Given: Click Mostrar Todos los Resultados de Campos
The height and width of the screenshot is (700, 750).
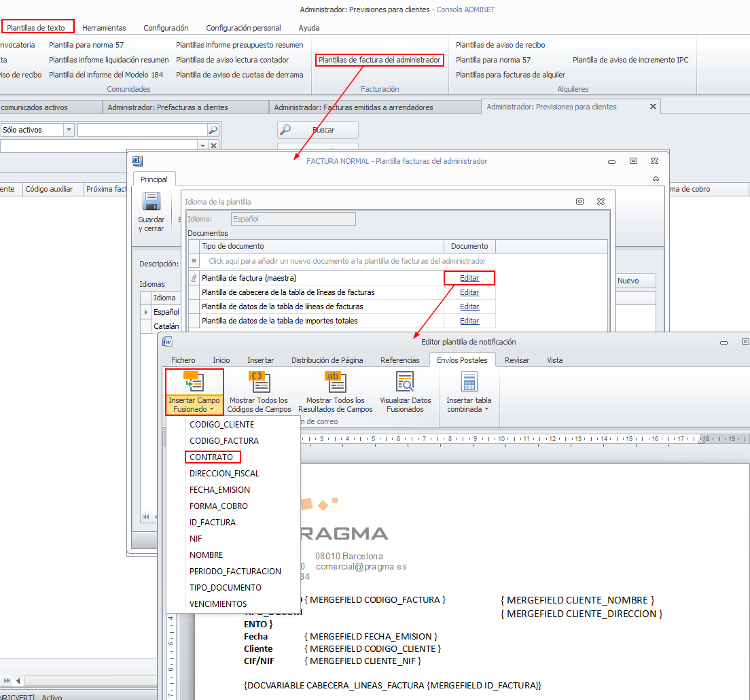Looking at the screenshot, I should coord(336,392).
